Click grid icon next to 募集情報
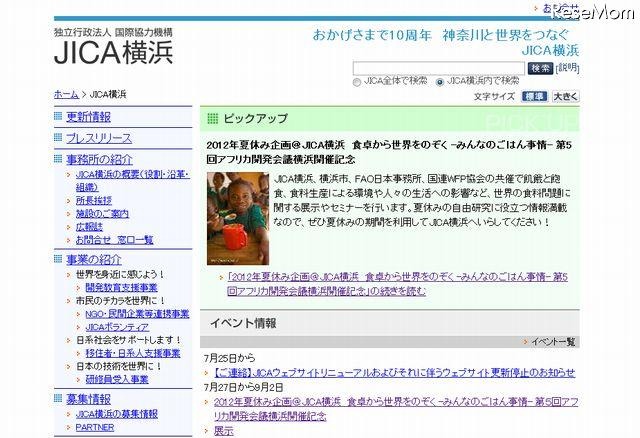640x438 pixels. pyautogui.click(x=58, y=398)
